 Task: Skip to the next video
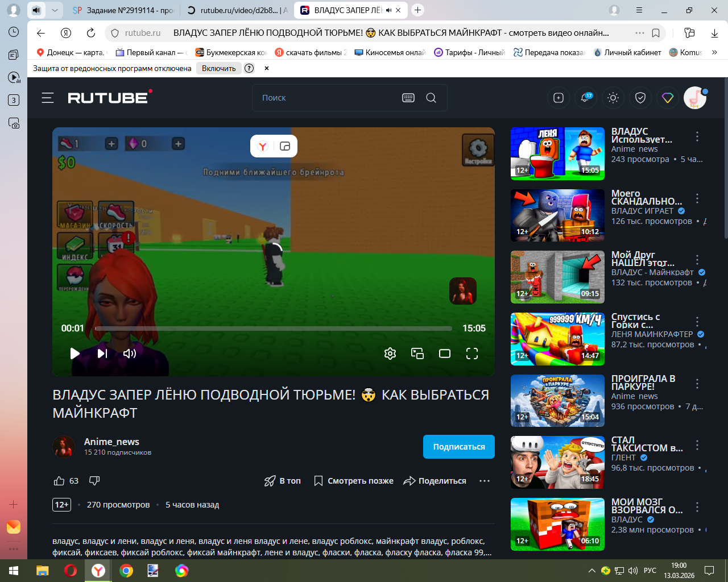tap(102, 354)
